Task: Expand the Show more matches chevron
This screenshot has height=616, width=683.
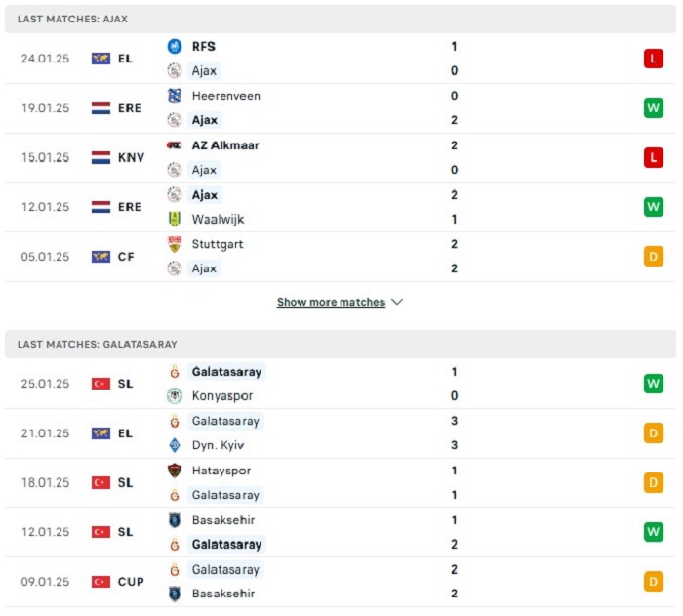Action: 397,302
